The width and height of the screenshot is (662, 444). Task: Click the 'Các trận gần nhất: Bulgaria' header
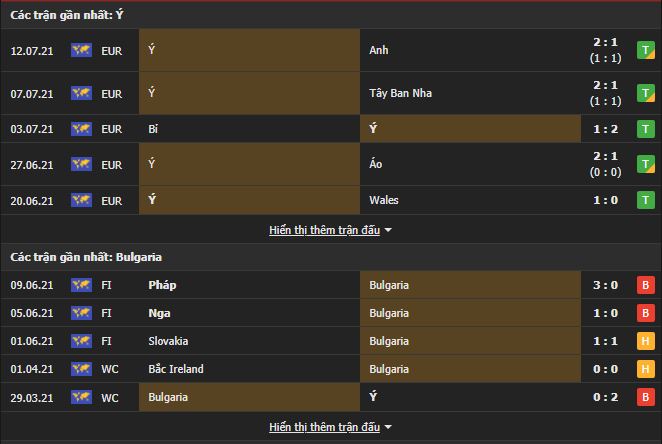87,257
